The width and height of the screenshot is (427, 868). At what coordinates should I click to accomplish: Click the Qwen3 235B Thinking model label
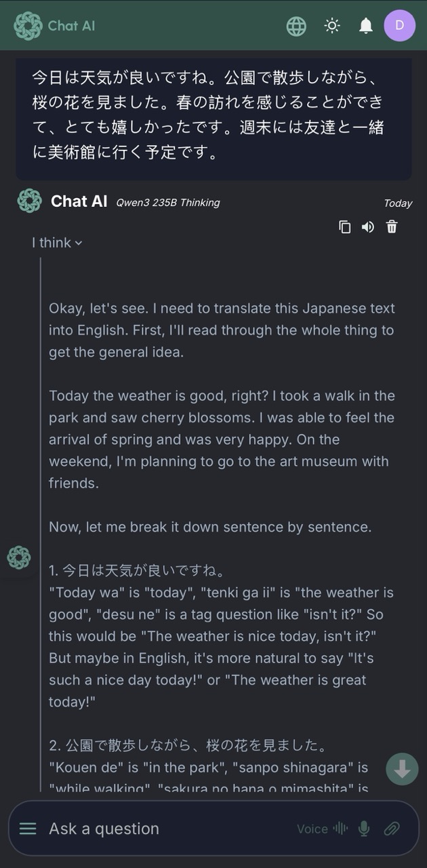[x=167, y=202]
